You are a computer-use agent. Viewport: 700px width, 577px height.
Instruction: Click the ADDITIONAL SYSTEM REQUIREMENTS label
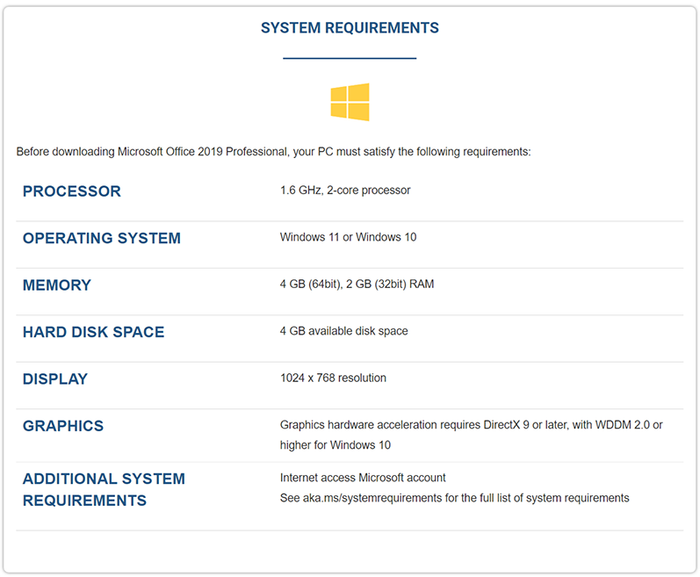click(x=104, y=489)
